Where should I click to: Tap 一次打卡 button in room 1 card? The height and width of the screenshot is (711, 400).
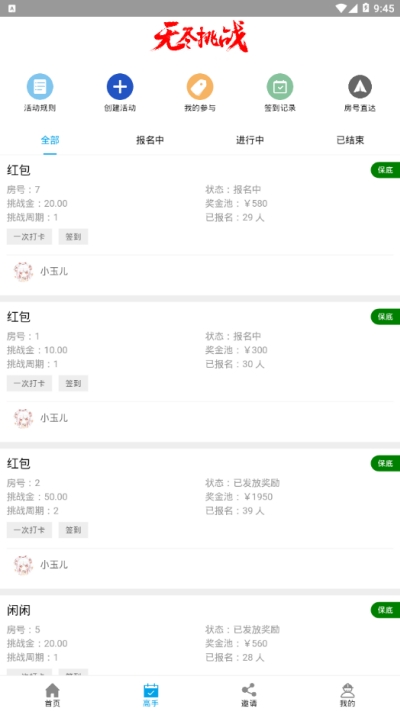29,384
